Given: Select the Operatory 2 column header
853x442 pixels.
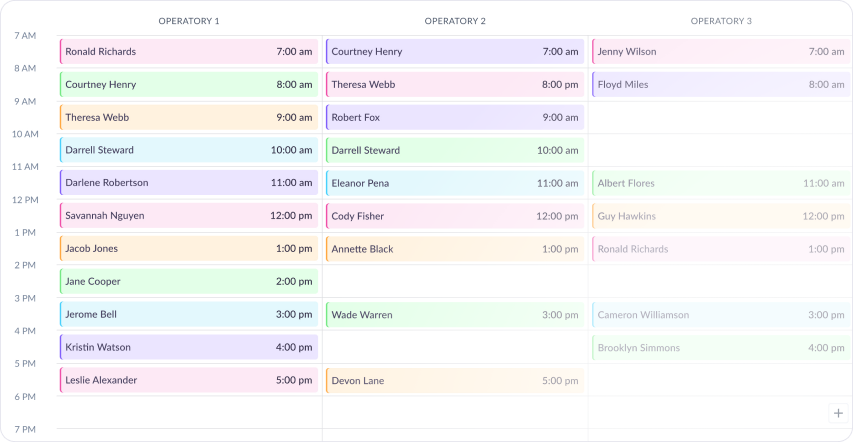Looking at the screenshot, I should click(455, 21).
